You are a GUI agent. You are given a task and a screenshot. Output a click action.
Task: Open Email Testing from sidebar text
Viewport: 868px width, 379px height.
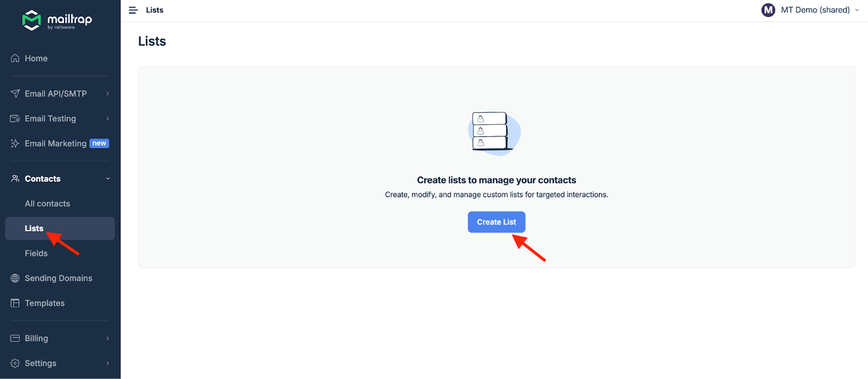50,118
